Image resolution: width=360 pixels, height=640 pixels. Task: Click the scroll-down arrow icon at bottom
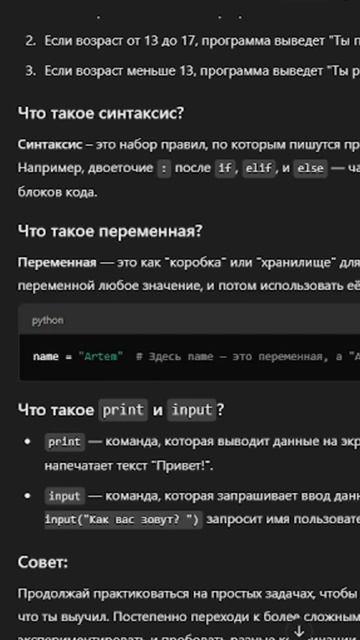tap(300, 630)
